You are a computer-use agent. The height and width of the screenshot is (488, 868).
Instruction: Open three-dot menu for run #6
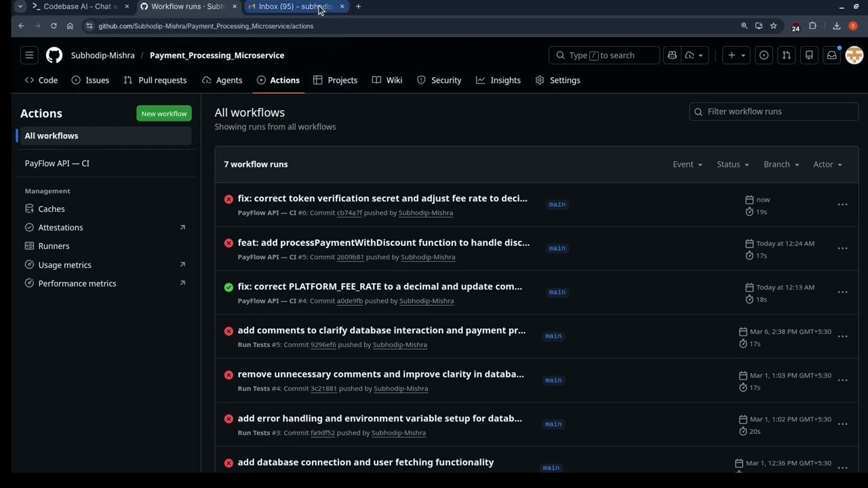pos(842,205)
